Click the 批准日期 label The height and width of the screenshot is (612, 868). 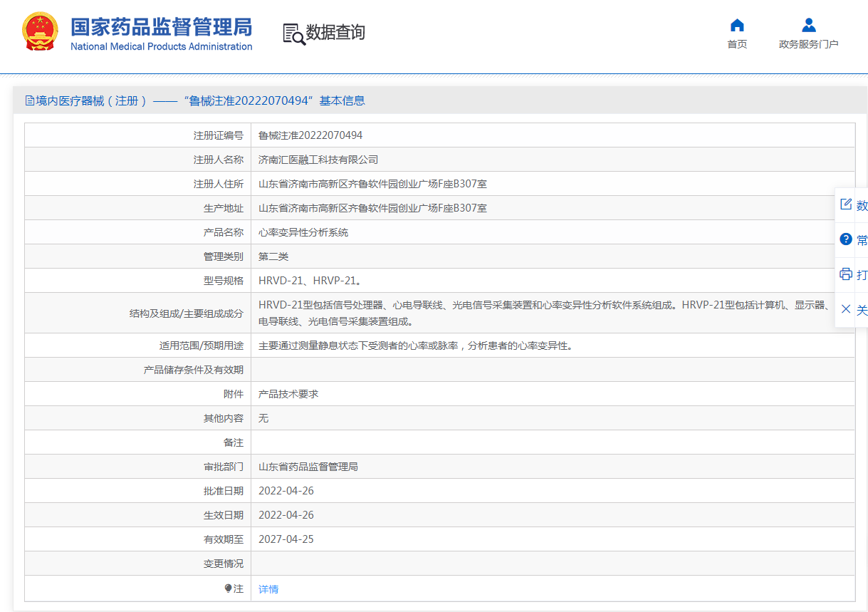point(224,491)
